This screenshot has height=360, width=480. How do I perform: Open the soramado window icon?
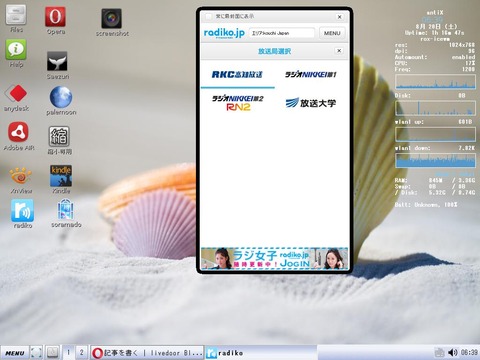[x=65, y=210]
